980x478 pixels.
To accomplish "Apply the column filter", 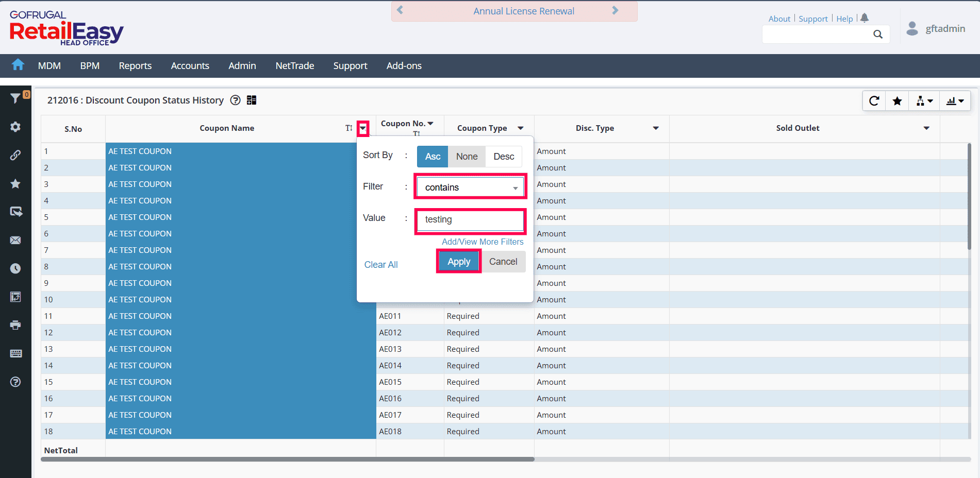I will (x=459, y=262).
